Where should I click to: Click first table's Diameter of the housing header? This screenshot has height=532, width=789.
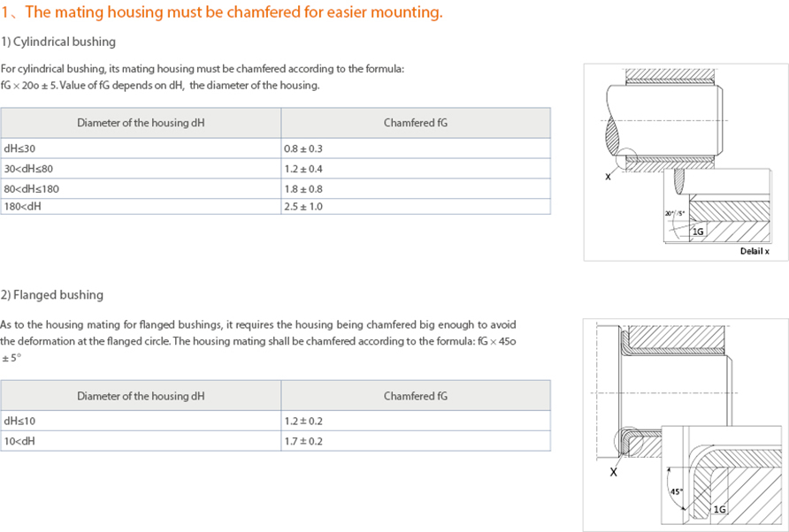point(141,123)
